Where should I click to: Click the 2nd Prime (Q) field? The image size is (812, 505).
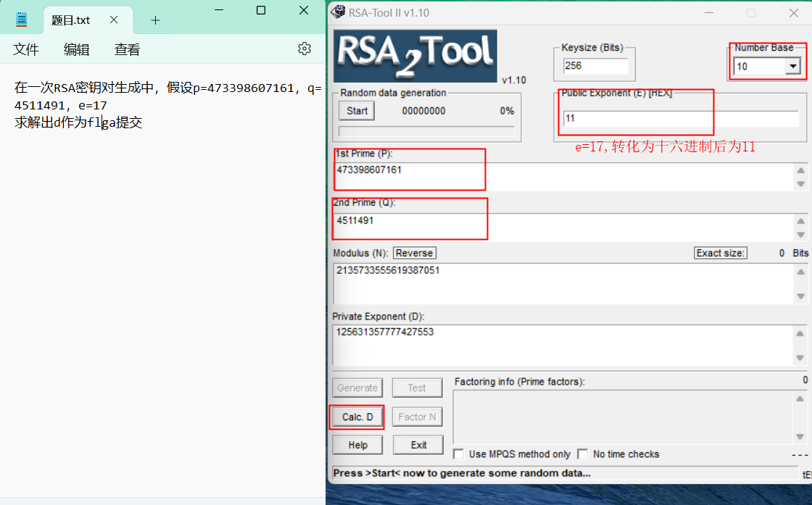click(563, 228)
